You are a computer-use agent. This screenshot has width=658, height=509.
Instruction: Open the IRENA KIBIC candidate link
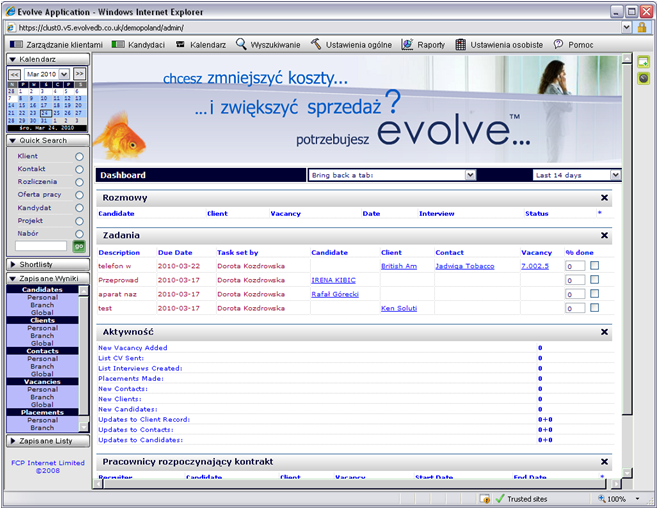click(x=333, y=280)
